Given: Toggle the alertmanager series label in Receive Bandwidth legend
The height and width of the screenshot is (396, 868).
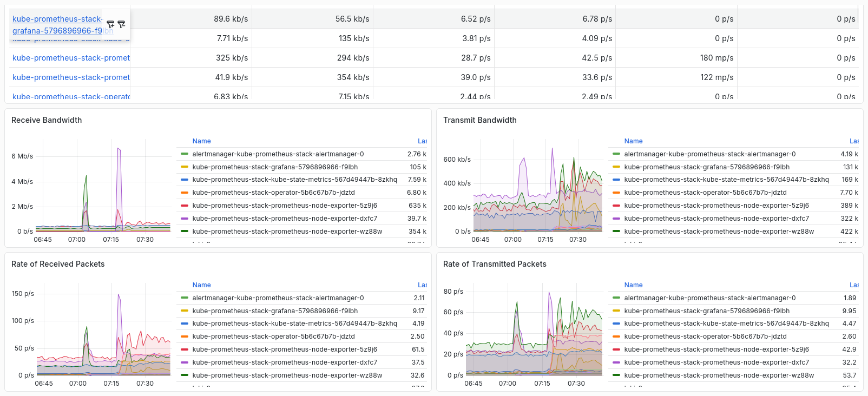Looking at the screenshot, I should pyautogui.click(x=278, y=154).
